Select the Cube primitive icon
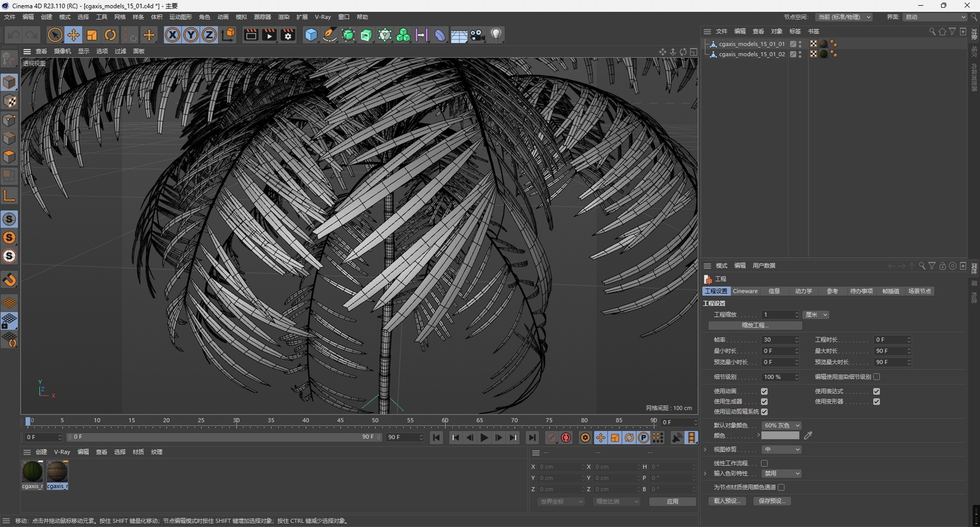This screenshot has width=980, height=527. pyautogui.click(x=310, y=35)
